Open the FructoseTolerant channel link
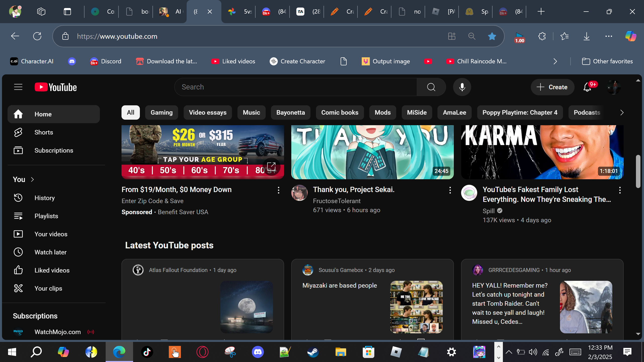Viewport: 644px width, 362px height. point(337,201)
